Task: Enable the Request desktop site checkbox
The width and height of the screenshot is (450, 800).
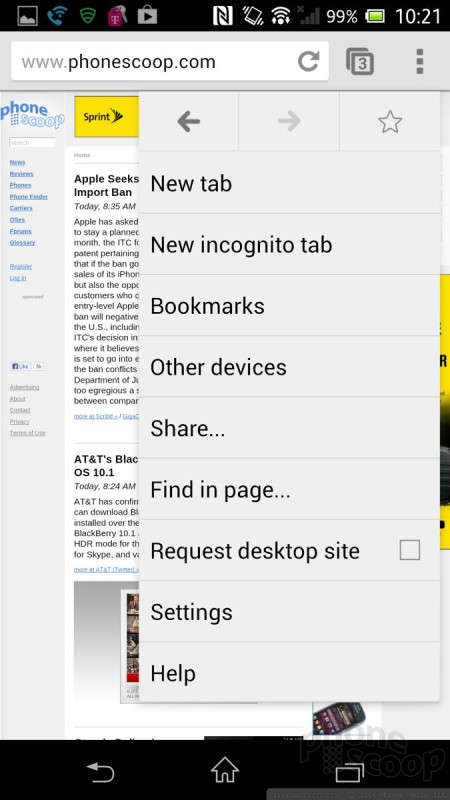Action: tap(410, 550)
